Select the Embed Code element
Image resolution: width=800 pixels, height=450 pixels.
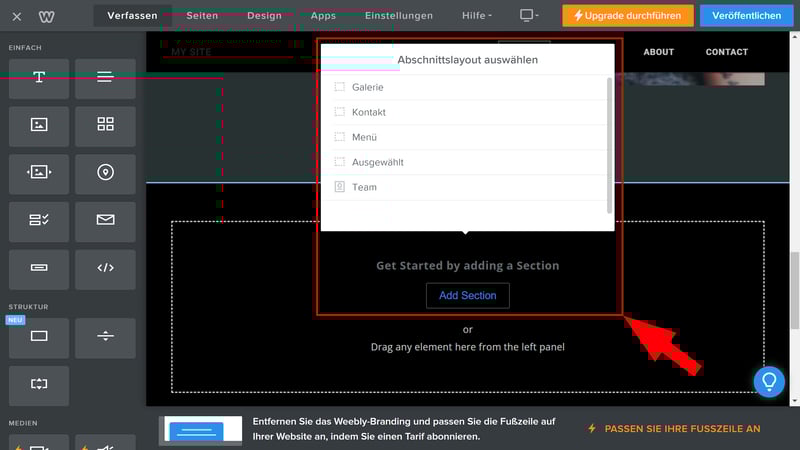pos(105,268)
